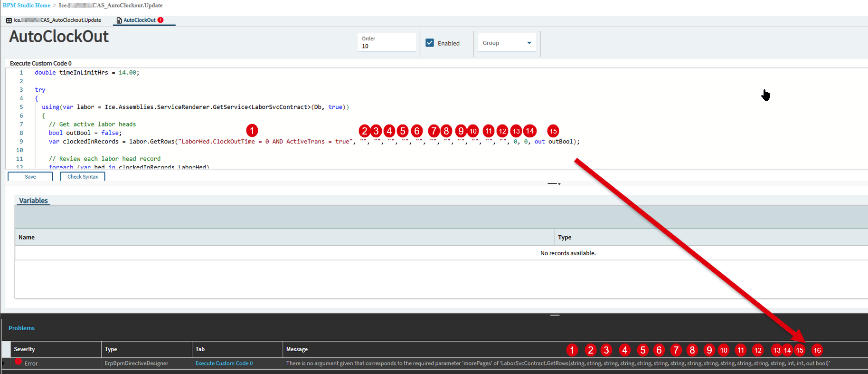This screenshot has width=868, height=374.
Task: Open the BPM Studio Home breadcrumb link
Action: pos(27,5)
